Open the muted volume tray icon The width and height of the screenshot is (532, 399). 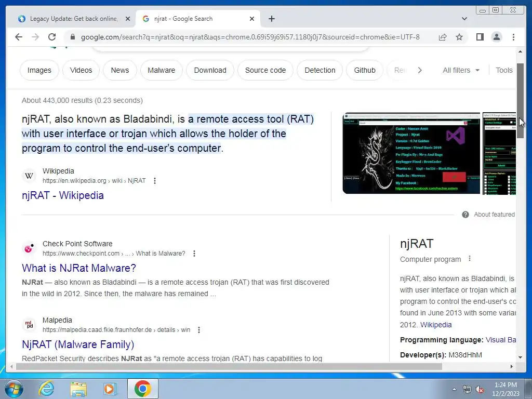pyautogui.click(x=480, y=389)
